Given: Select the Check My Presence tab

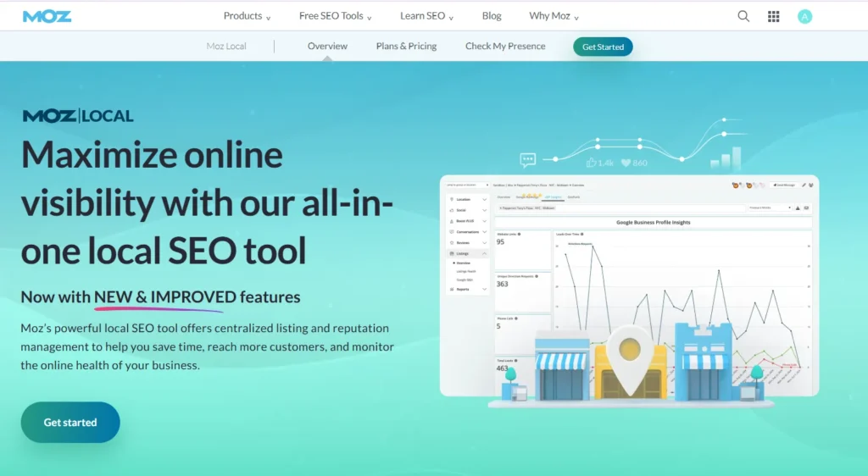Looking at the screenshot, I should tap(505, 47).
